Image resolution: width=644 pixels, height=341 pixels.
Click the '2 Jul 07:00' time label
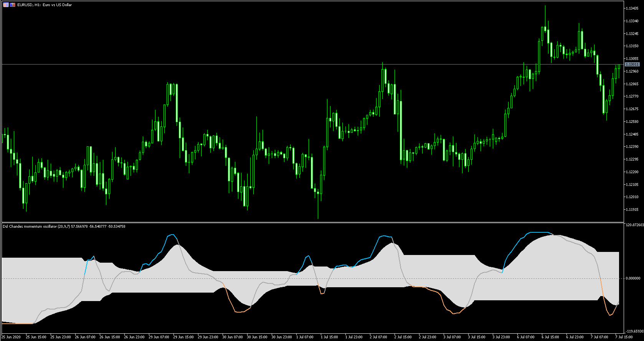[x=378, y=337]
